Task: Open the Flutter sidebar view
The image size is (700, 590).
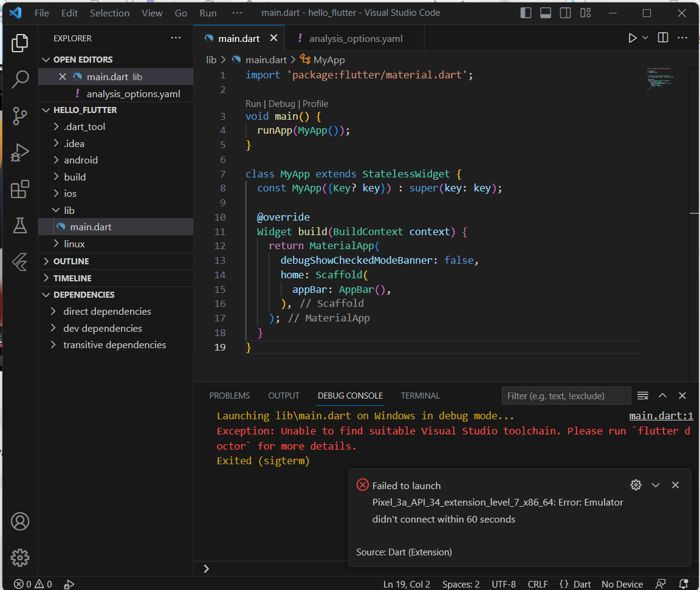Action: click(19, 262)
